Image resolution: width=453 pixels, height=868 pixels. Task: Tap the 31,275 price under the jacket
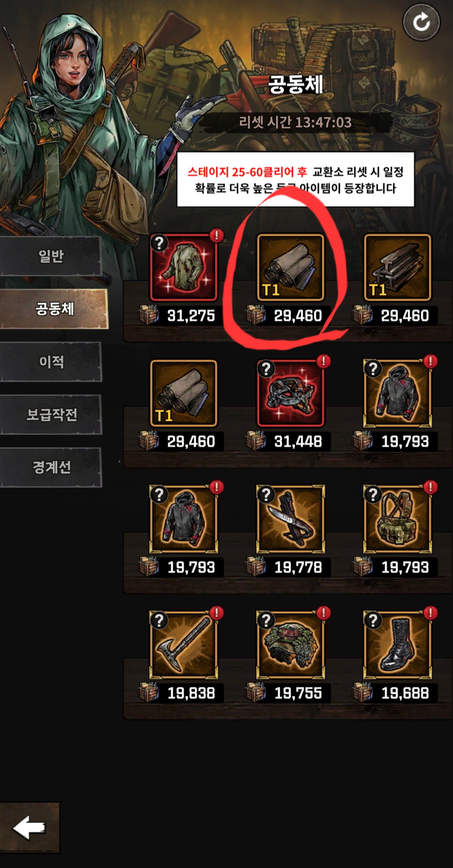pos(191,316)
